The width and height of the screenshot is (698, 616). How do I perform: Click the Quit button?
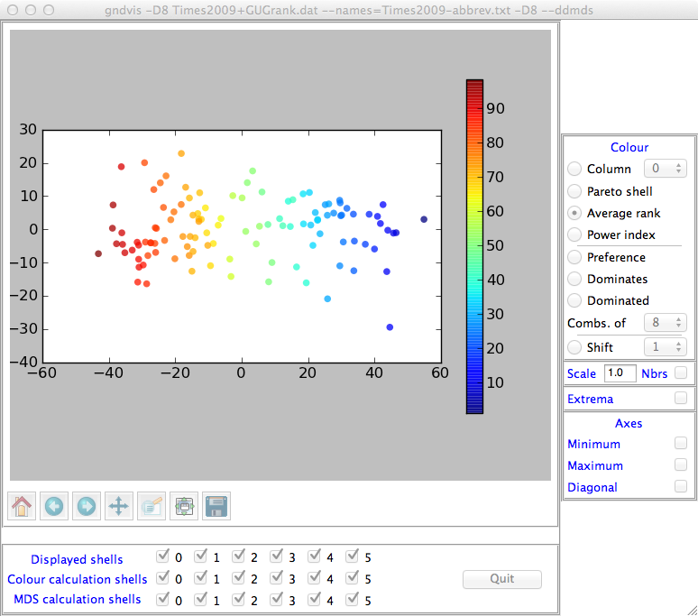tap(502, 579)
